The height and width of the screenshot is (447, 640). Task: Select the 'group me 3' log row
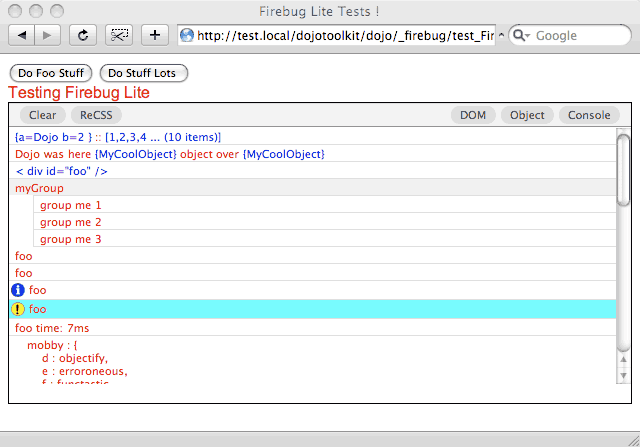[325, 239]
